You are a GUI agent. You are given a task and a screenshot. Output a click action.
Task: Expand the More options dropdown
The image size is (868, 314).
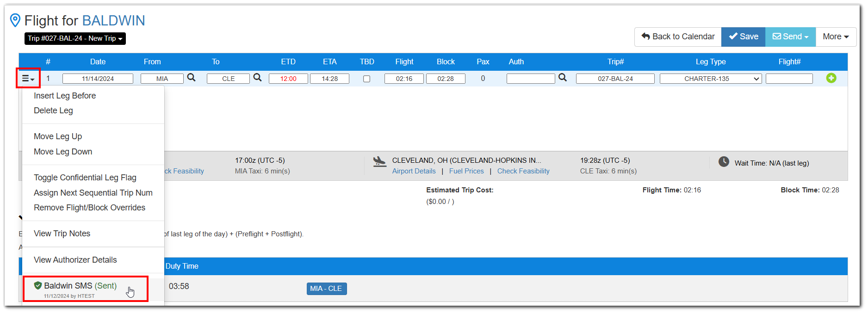point(836,37)
